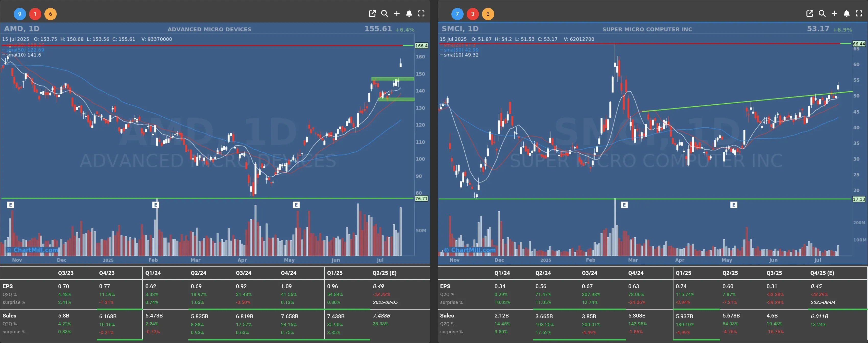The height and width of the screenshot is (343, 868).
Task: Click the 66.44 price label on SMCI axis
Action: click(859, 44)
